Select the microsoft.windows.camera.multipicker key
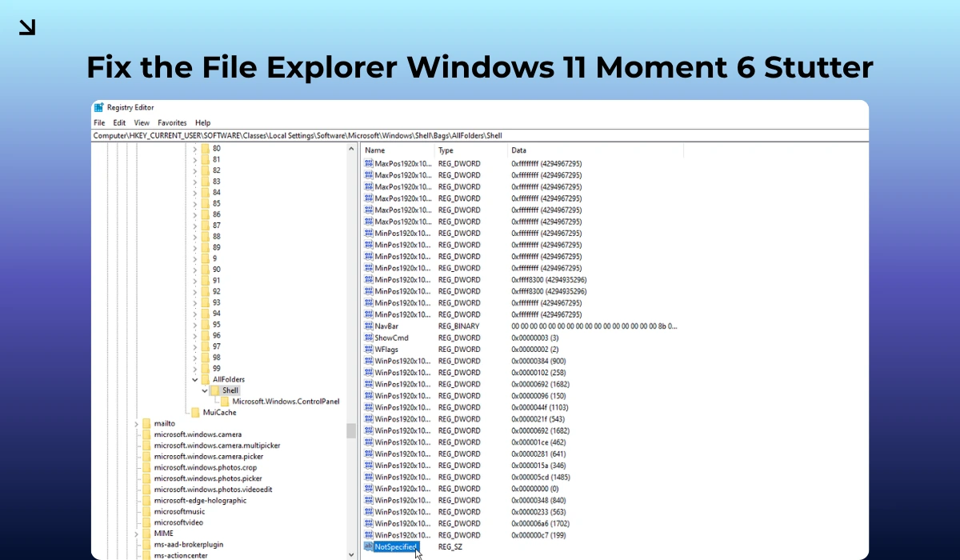Image resolution: width=960 pixels, height=560 pixels. 217,446
